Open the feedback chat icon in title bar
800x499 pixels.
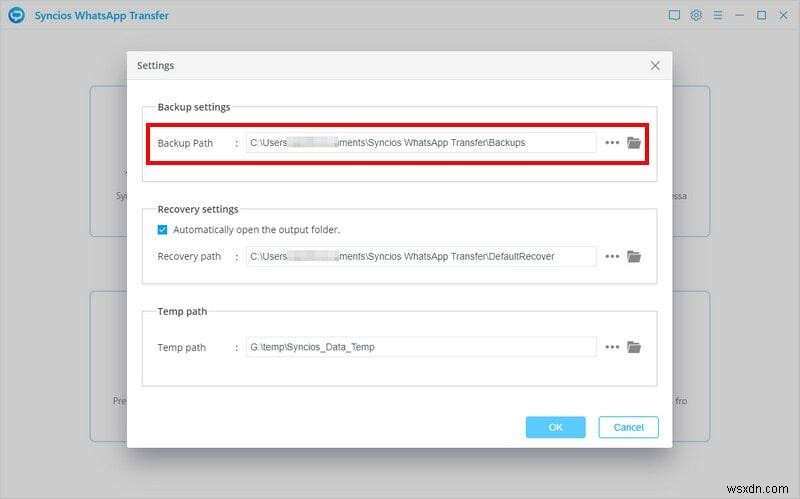click(x=674, y=15)
